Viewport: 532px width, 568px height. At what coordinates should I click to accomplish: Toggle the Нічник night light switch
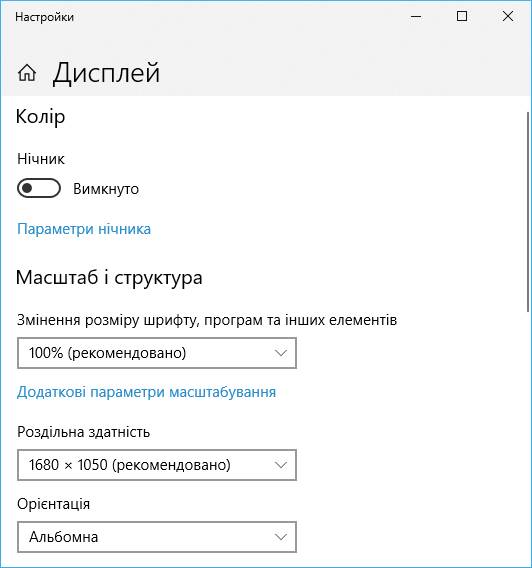coord(39,188)
